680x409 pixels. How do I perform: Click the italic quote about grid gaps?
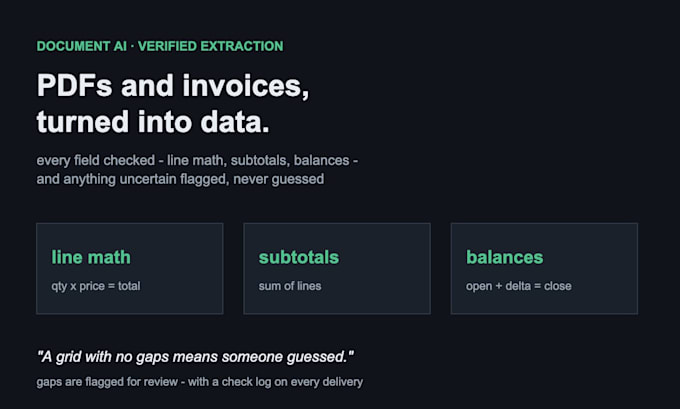(x=195, y=357)
